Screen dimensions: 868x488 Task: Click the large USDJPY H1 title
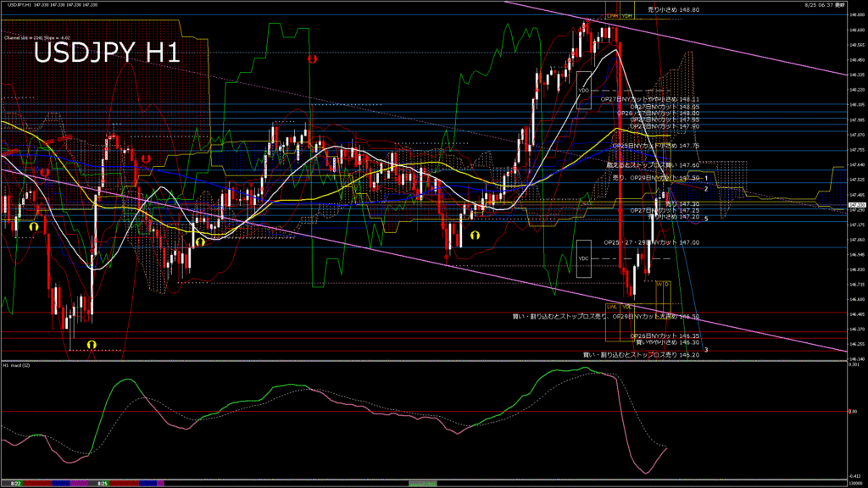pyautogui.click(x=107, y=53)
